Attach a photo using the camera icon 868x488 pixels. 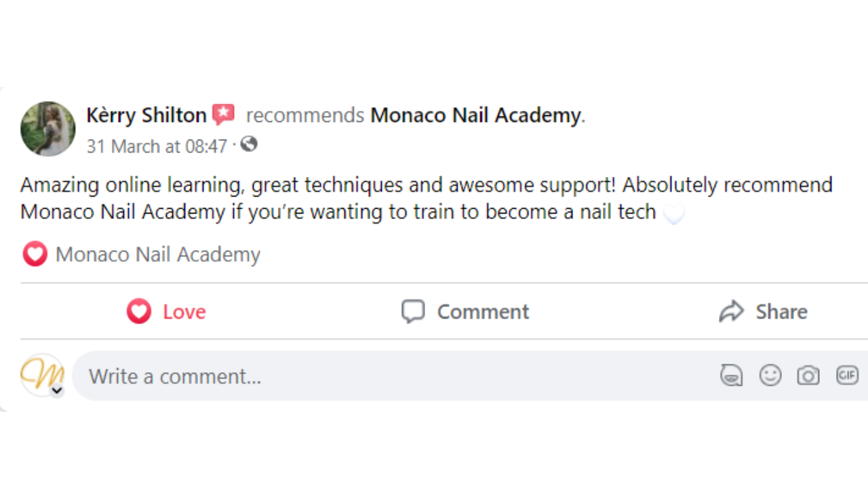coord(808,375)
